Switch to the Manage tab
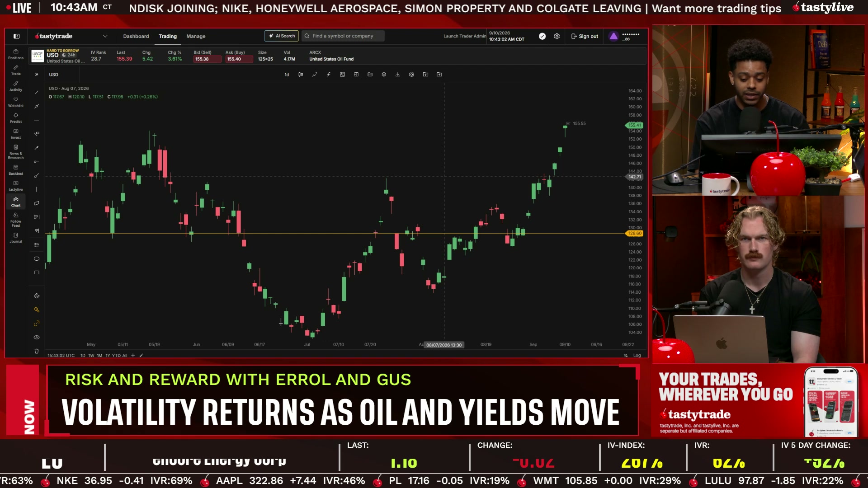 [196, 36]
